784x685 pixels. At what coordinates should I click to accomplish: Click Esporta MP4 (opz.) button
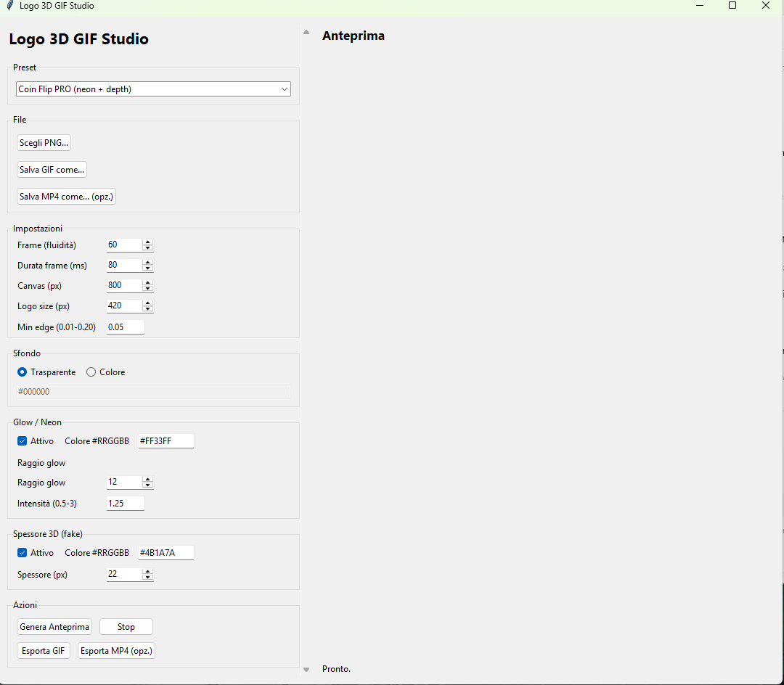pyautogui.click(x=116, y=651)
